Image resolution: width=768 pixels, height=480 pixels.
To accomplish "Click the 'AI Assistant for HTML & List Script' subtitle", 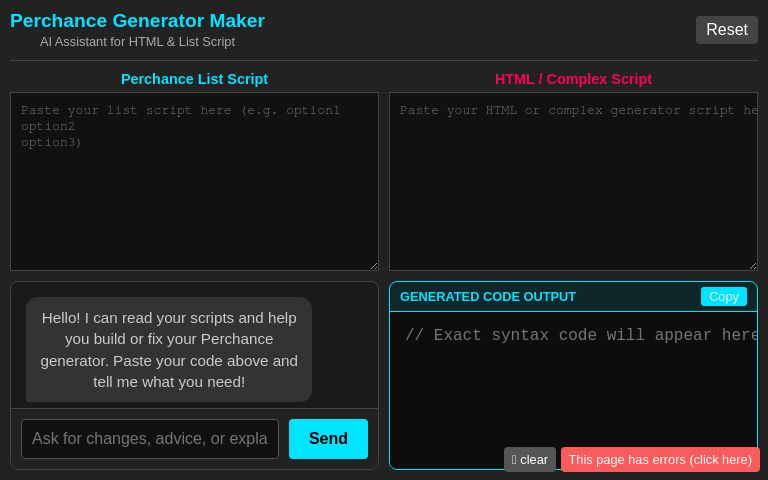I will point(137,42).
